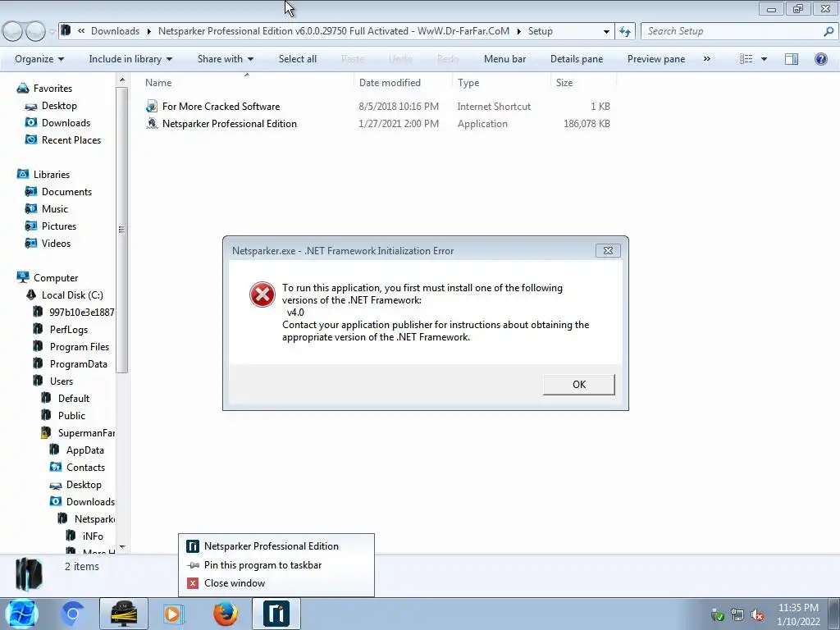
Task: Click Downloads in the address breadcrumb
Action: coord(115,31)
